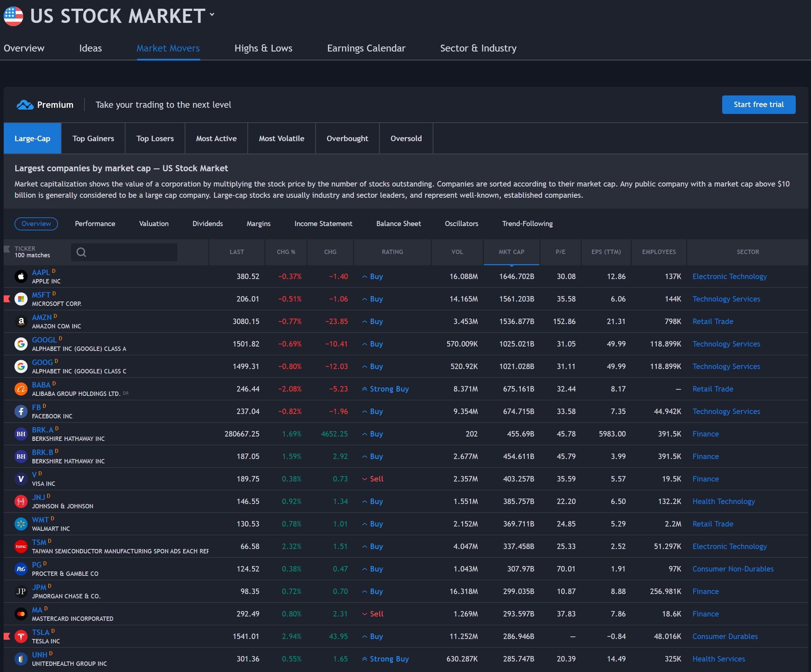Click the UnitedHealth logo icon

point(21,659)
